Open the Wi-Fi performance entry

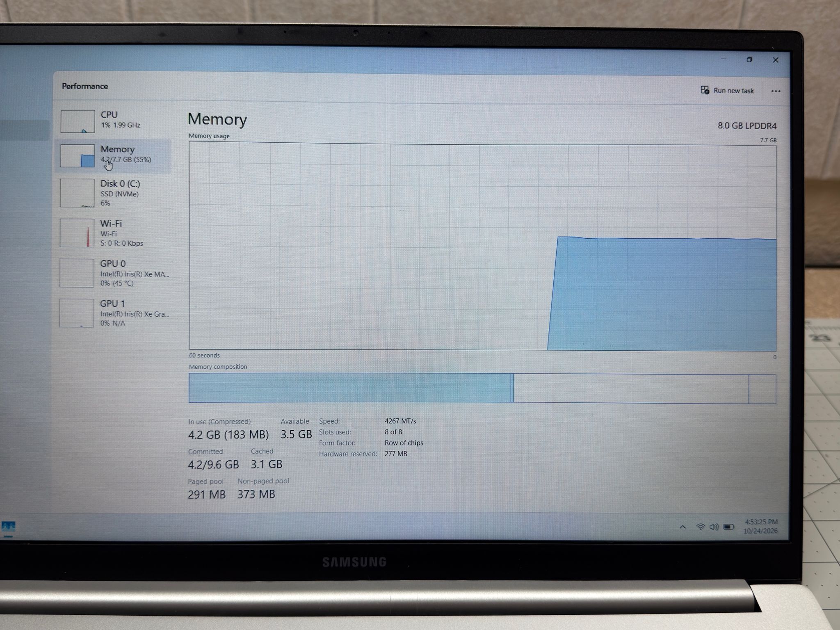[x=113, y=233]
